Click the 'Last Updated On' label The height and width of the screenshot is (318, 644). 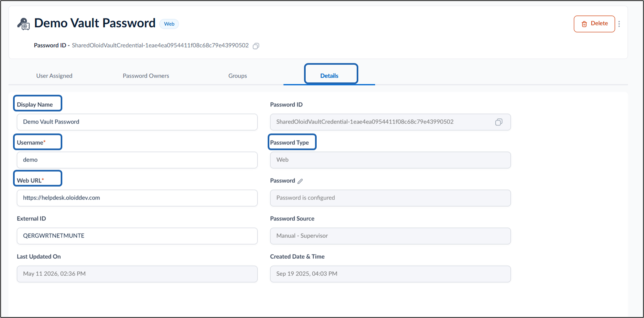[x=39, y=257]
